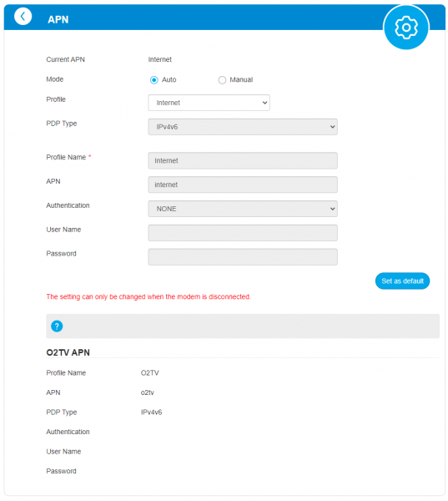Focus the APN text field
The height and width of the screenshot is (501, 448).
click(x=243, y=185)
